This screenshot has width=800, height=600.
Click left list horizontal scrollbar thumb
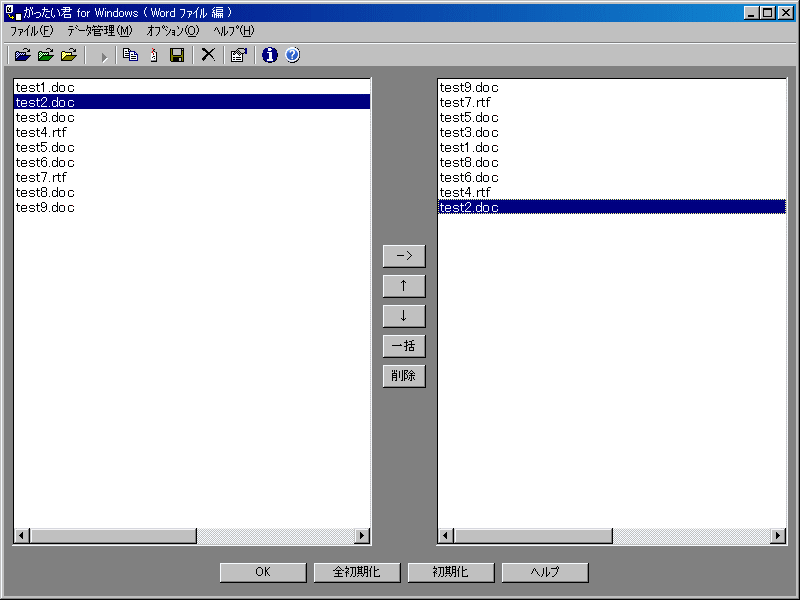(x=113, y=535)
